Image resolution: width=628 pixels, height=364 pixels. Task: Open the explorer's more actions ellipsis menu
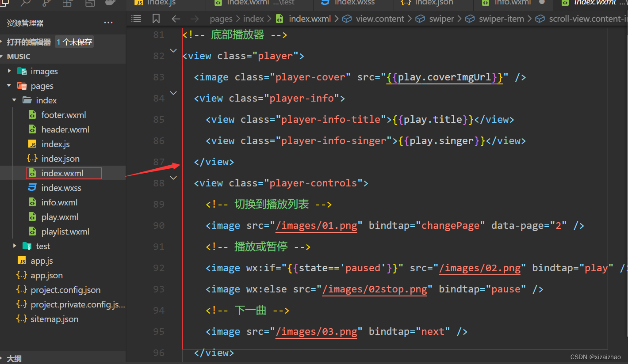click(x=108, y=23)
